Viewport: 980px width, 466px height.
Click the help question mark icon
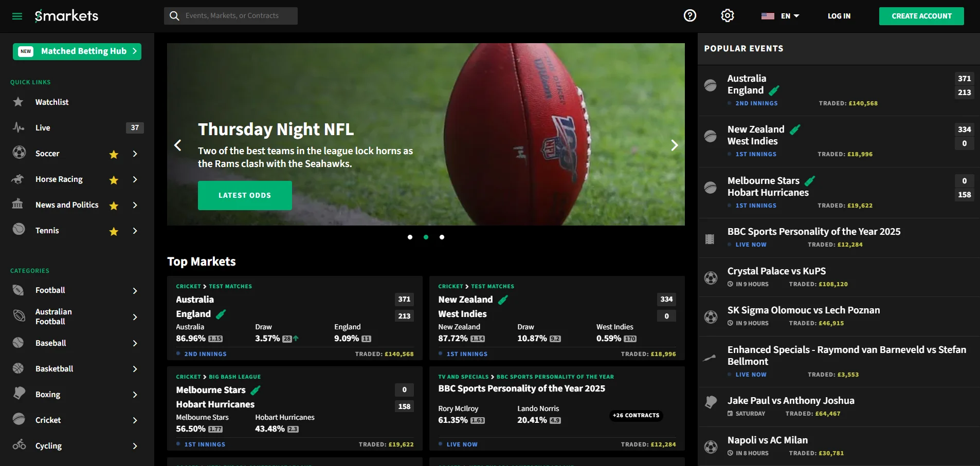click(690, 15)
